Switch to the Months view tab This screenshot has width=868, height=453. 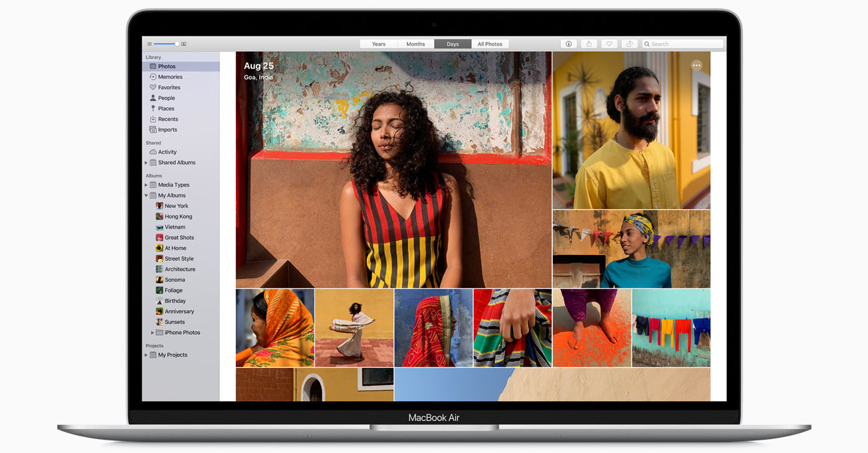point(415,44)
